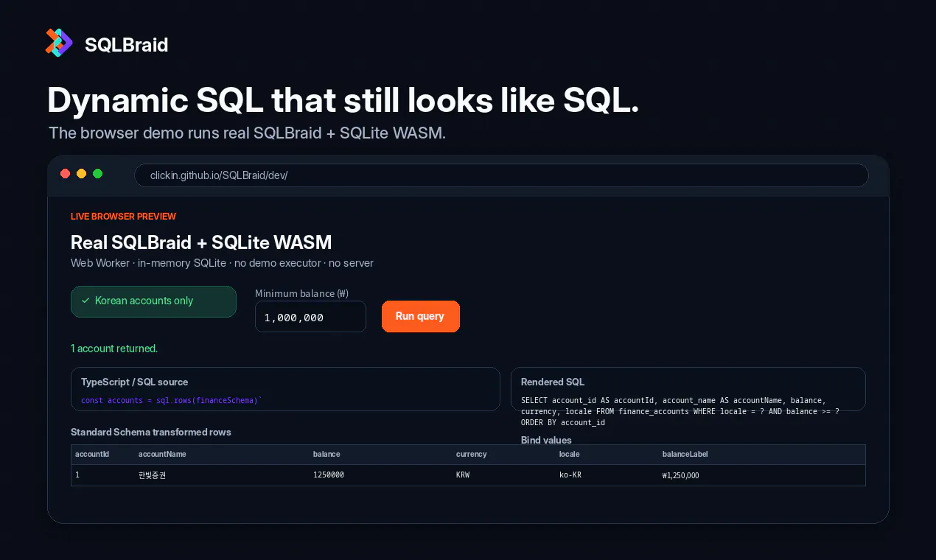Click the address bar with clickin.github.io URL
The height and width of the screenshot is (560, 936).
(501, 175)
